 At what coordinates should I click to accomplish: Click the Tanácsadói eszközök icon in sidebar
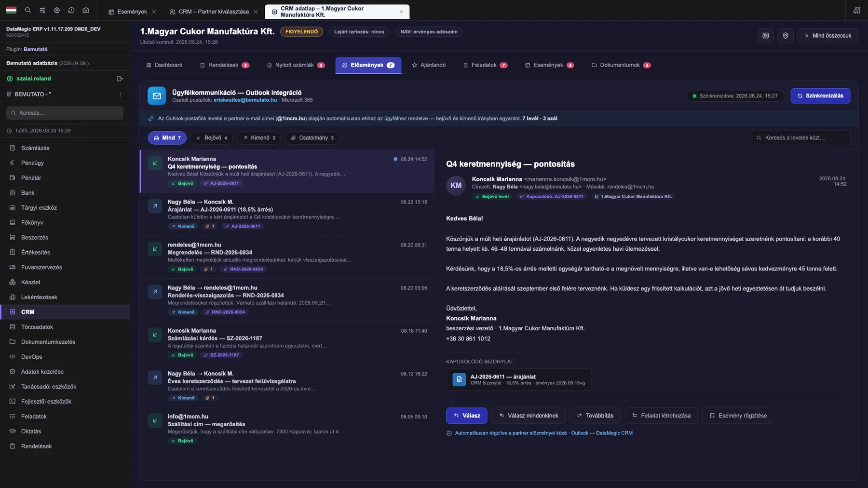(x=13, y=387)
